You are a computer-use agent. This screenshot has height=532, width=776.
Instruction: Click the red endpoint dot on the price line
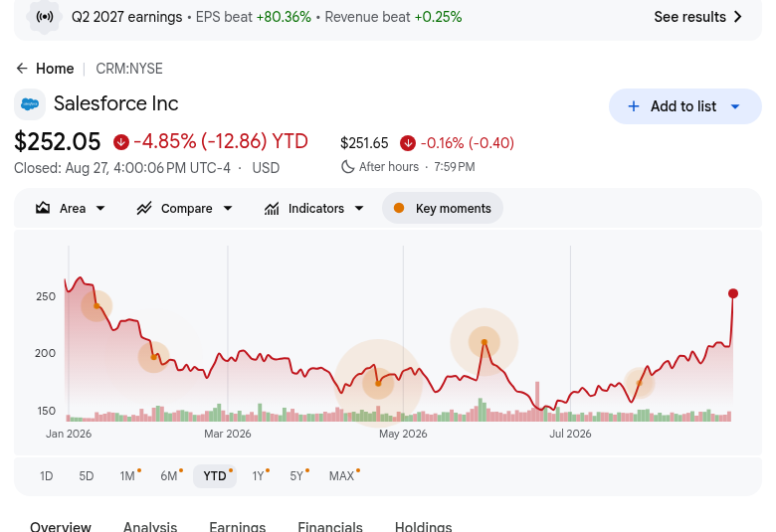tap(733, 293)
